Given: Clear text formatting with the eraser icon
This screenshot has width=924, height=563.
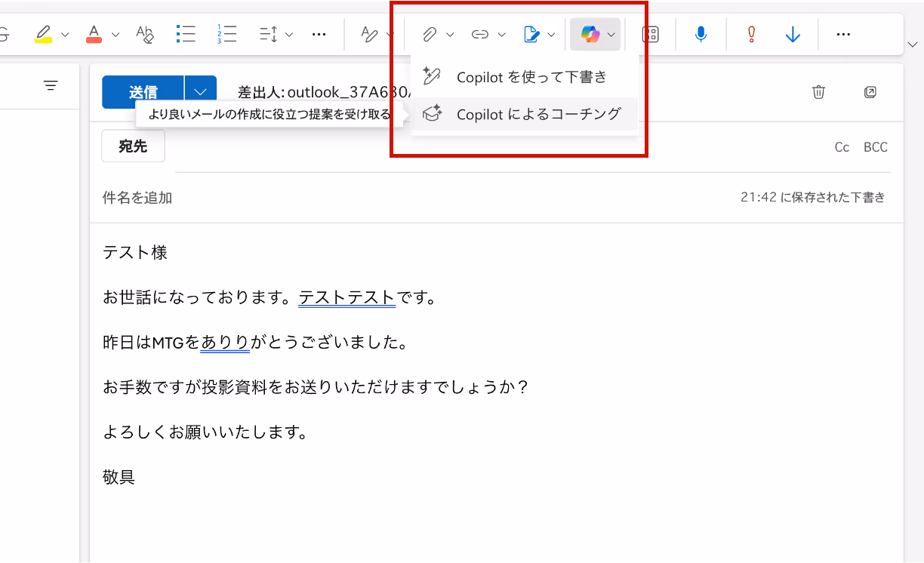Looking at the screenshot, I should tap(145, 34).
